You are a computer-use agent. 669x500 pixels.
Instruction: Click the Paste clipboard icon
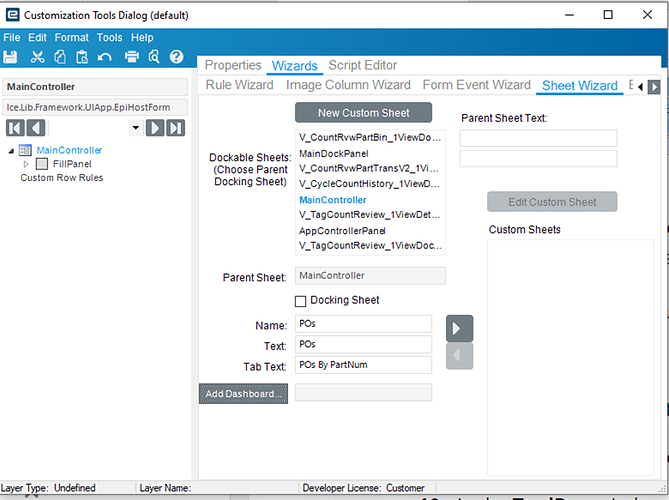tap(81, 57)
